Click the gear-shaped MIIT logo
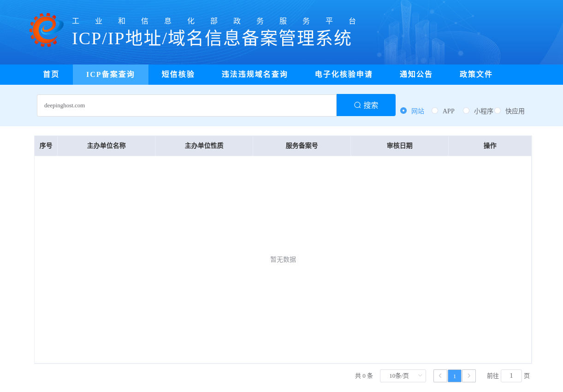This screenshot has height=392, width=563. pyautogui.click(x=46, y=30)
